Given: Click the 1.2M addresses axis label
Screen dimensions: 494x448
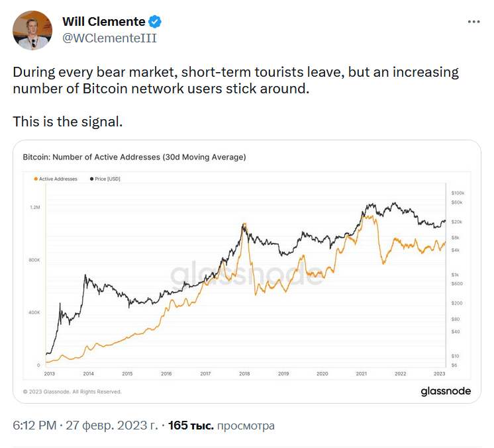Looking at the screenshot, I should 35,208.
